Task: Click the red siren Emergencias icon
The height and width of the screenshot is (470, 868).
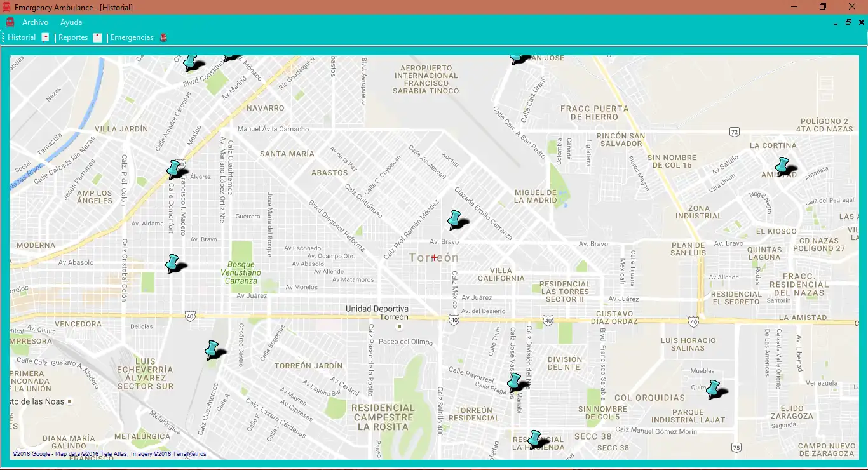Action: point(164,37)
